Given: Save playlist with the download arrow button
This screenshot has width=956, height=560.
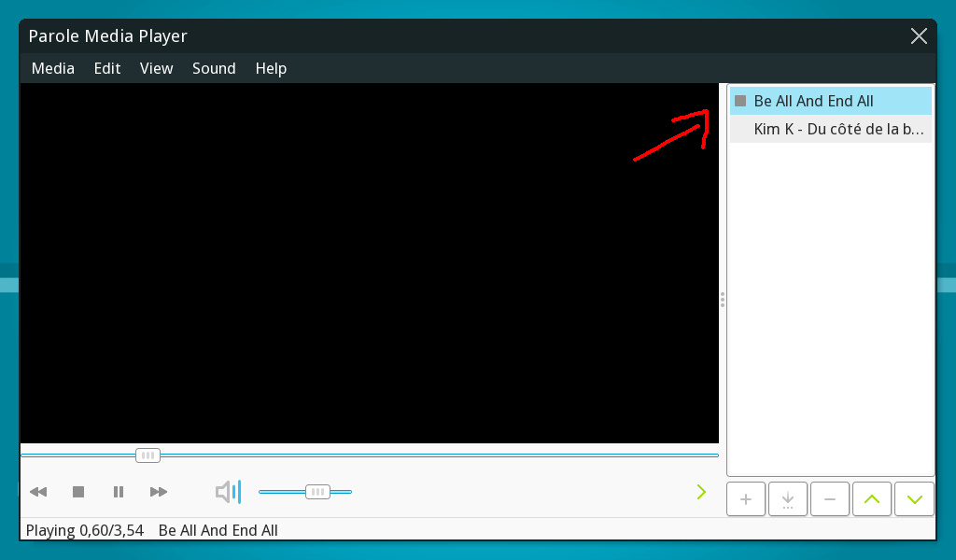Looking at the screenshot, I should click(x=788, y=499).
